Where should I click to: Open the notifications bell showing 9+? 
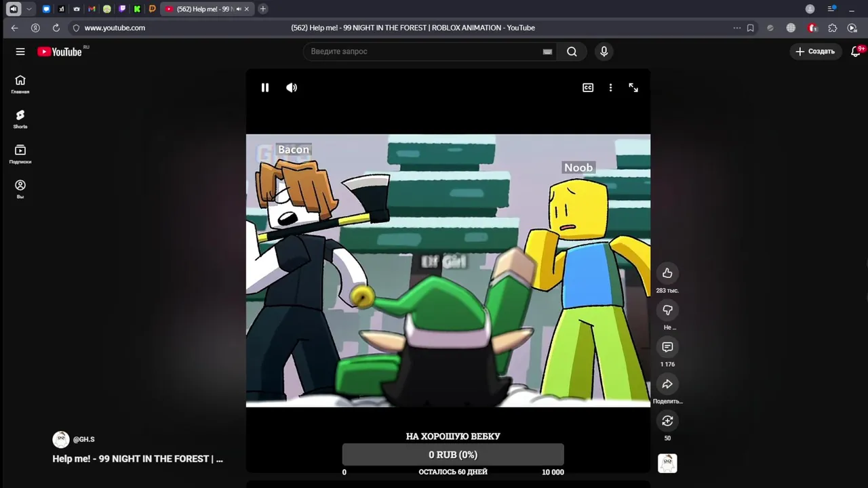[856, 52]
